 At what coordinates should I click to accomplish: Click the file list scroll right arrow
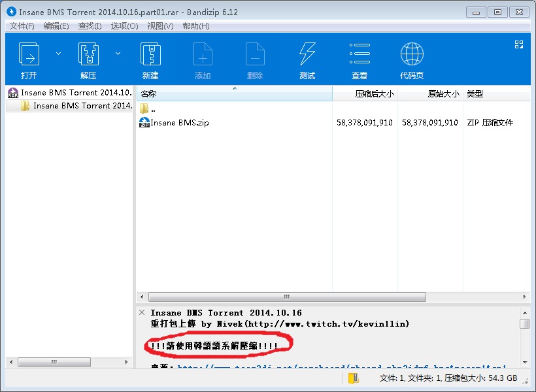[x=525, y=297]
